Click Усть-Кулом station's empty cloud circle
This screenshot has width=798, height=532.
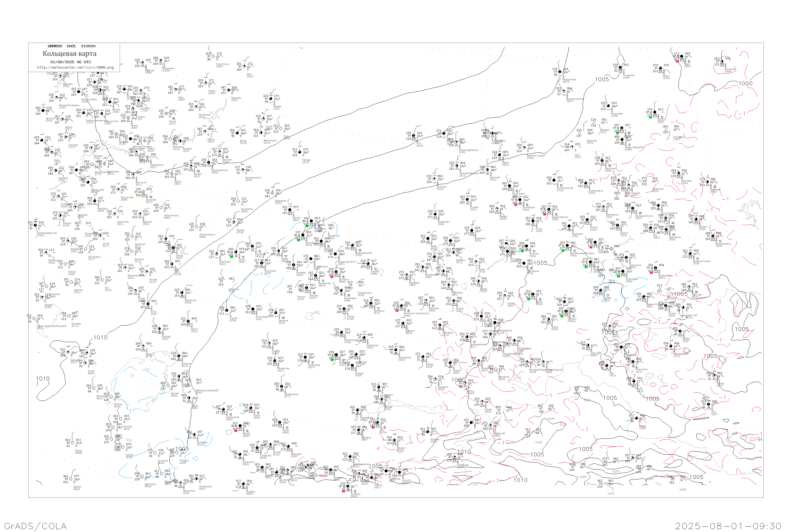(214, 57)
